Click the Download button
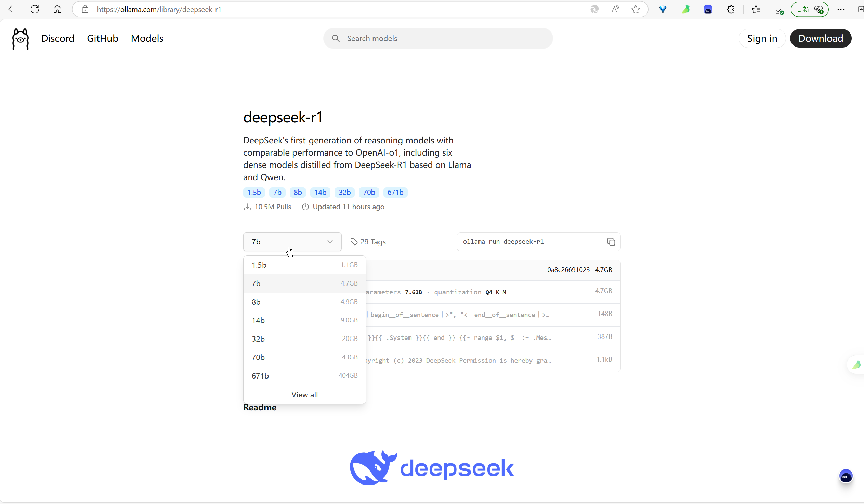The image size is (864, 504). (821, 38)
